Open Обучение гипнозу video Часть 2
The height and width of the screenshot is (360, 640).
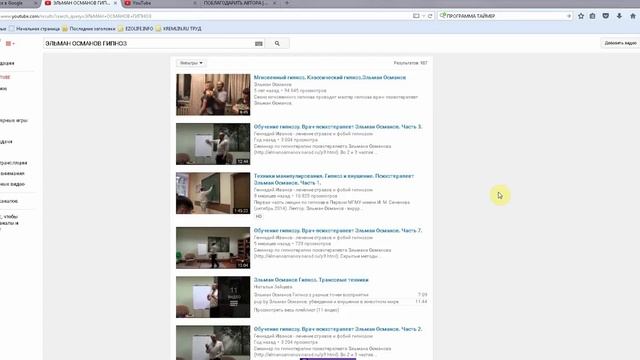pyautogui.click(x=338, y=329)
